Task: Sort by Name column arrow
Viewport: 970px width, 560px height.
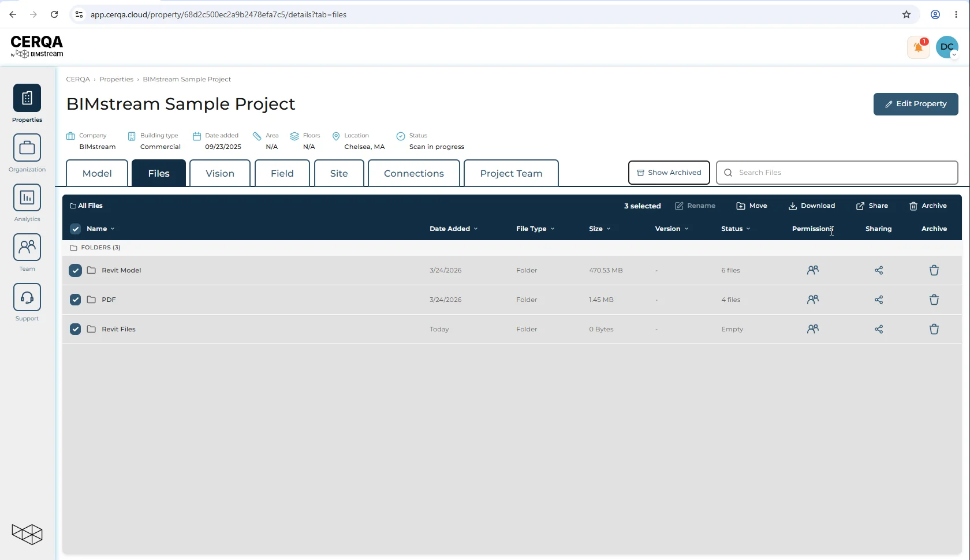Action: (x=113, y=229)
